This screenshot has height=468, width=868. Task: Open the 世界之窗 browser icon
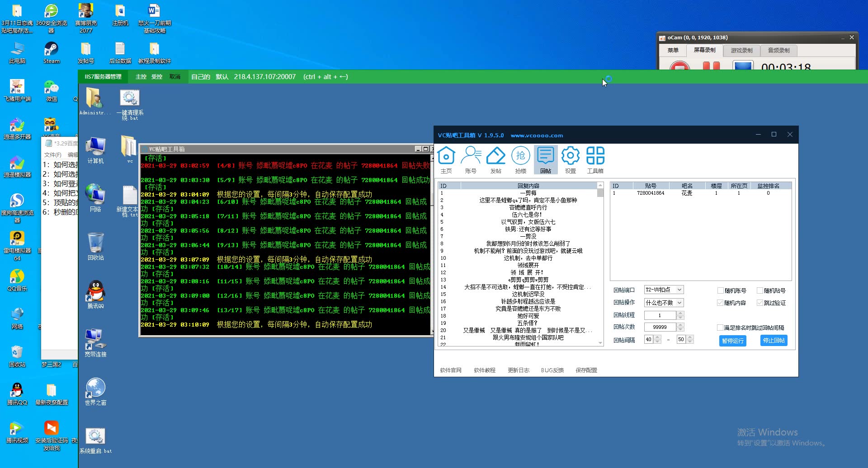95,392
